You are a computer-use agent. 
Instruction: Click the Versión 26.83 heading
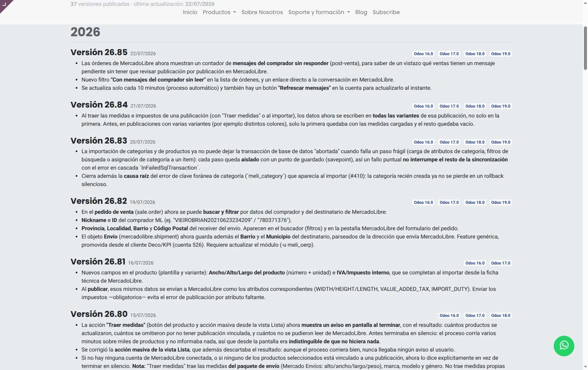pyautogui.click(x=99, y=141)
